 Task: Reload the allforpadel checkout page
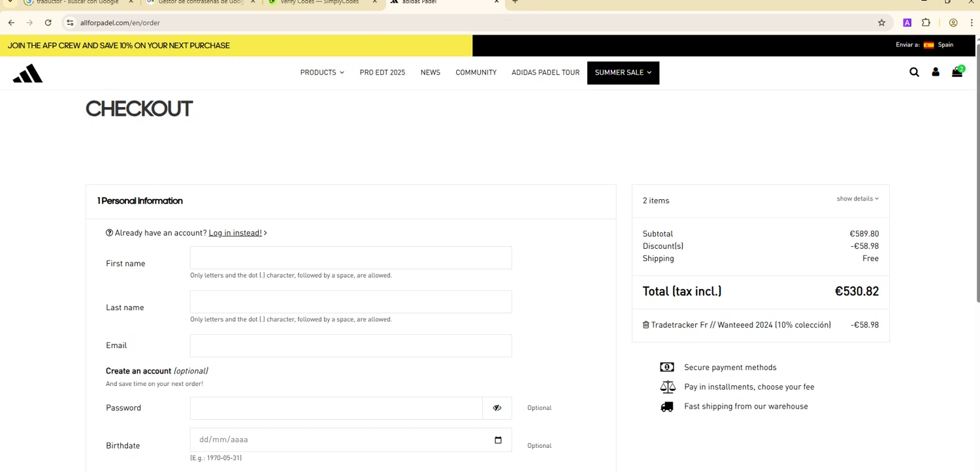(x=48, y=23)
